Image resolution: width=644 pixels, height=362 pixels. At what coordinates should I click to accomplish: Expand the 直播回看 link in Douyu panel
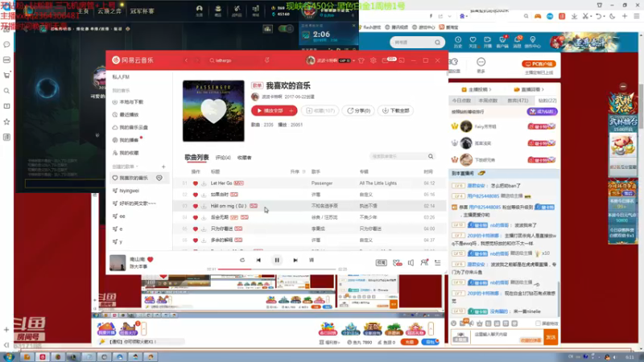pos(530,89)
